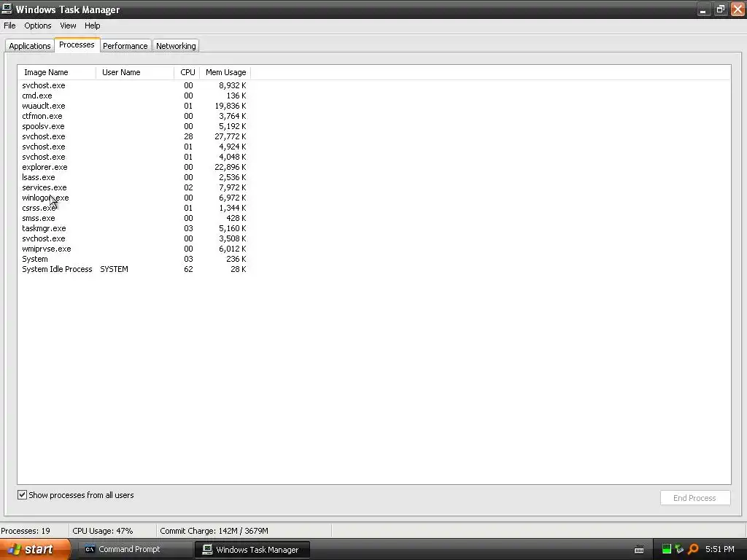Click the keyboard icon in the taskbar
The width and height of the screenshot is (747, 560).
click(x=639, y=550)
